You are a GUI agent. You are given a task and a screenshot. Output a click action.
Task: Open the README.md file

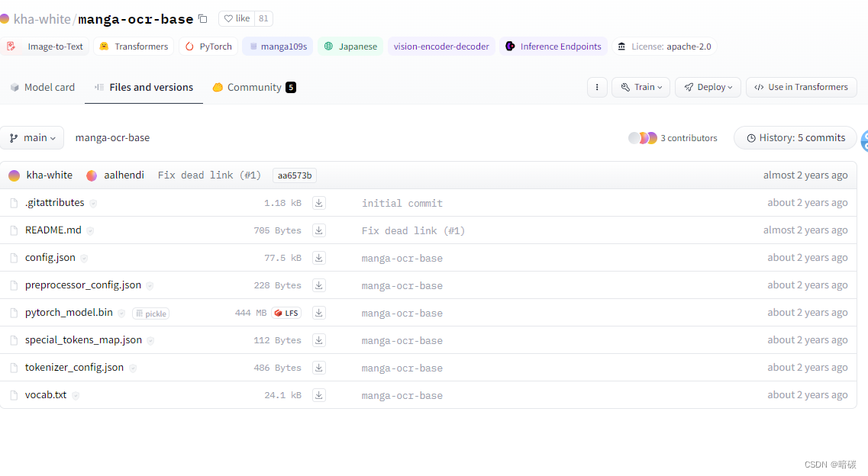[53, 230]
